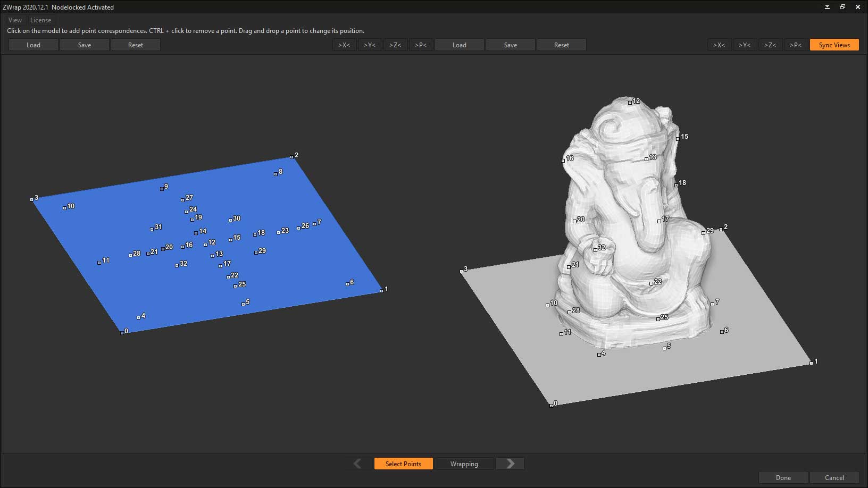Reset the right viewport points
Viewport: 868px width, 488px height.
pyautogui.click(x=562, y=45)
